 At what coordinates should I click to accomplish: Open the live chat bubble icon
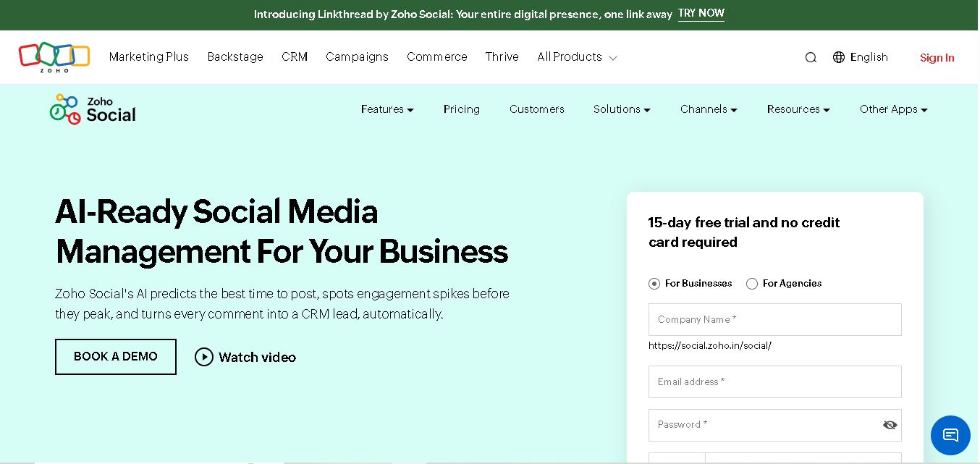click(950, 435)
